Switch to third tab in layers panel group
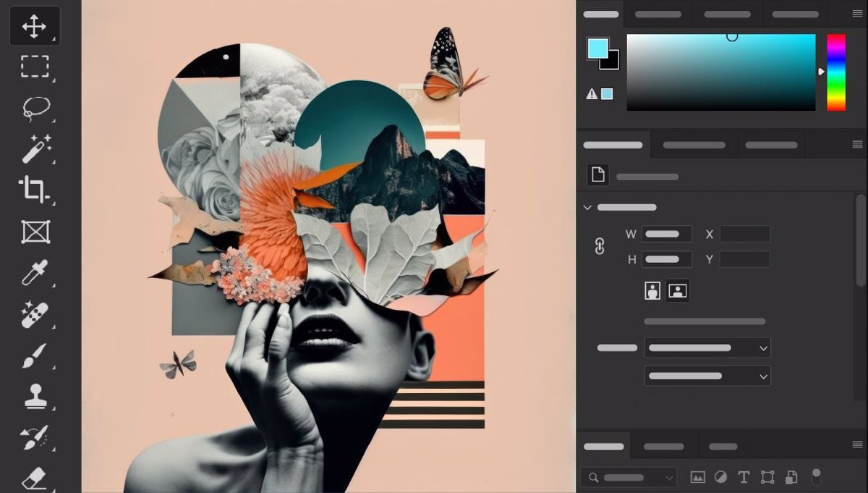 723,447
